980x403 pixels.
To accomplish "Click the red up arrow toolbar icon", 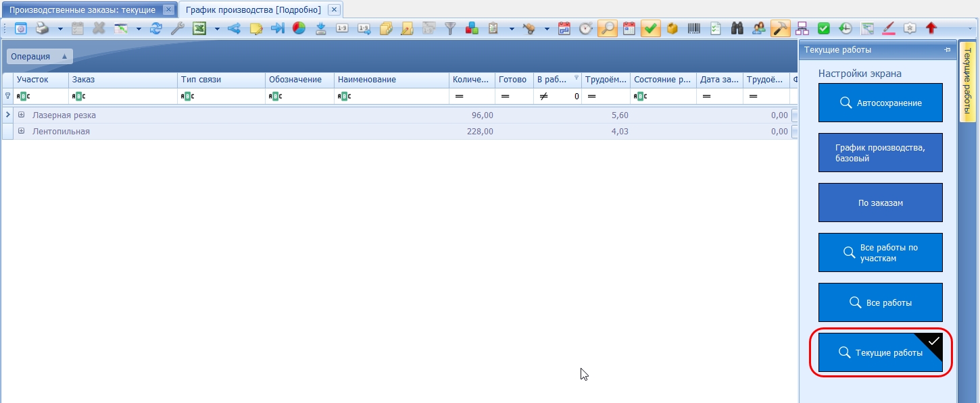I will click(931, 28).
